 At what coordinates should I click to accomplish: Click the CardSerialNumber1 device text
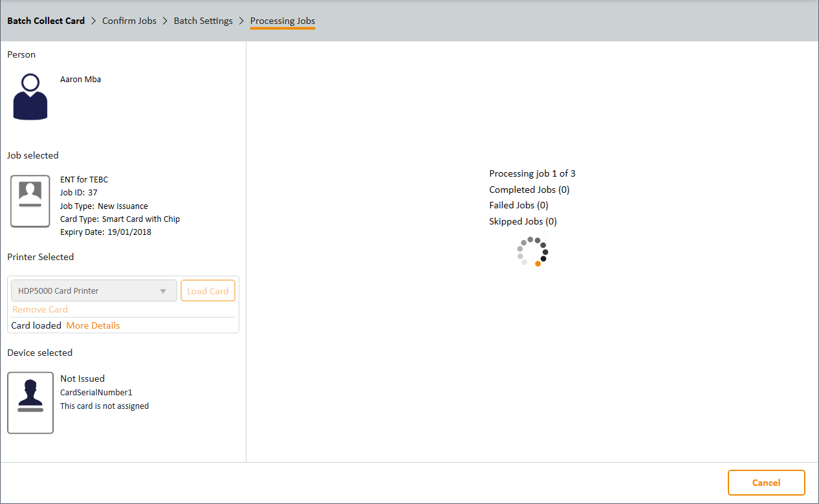(96, 392)
